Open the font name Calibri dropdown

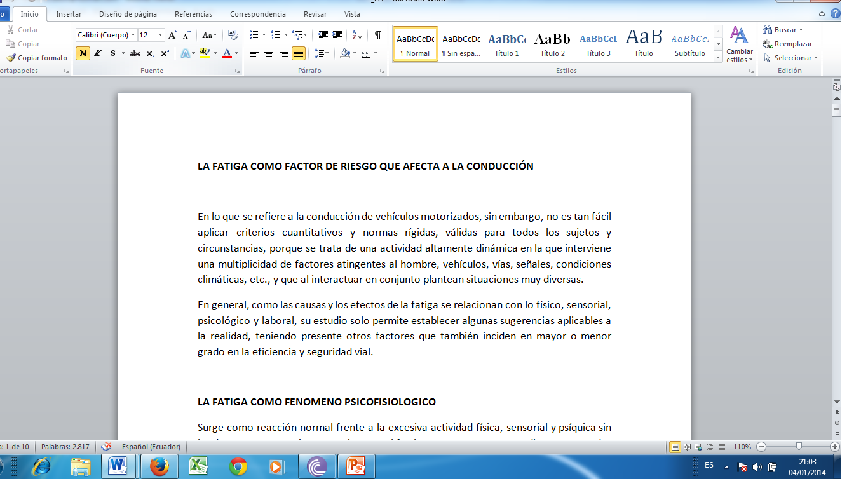[x=133, y=35]
